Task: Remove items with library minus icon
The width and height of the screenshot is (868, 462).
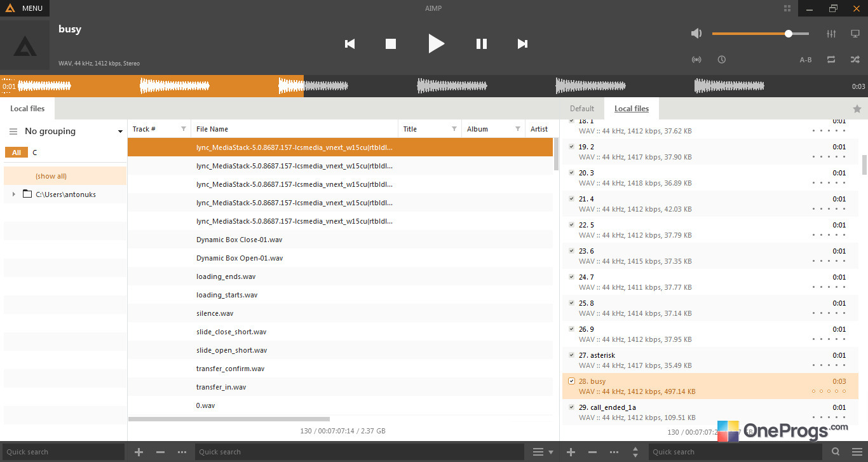Action: tap(160, 452)
